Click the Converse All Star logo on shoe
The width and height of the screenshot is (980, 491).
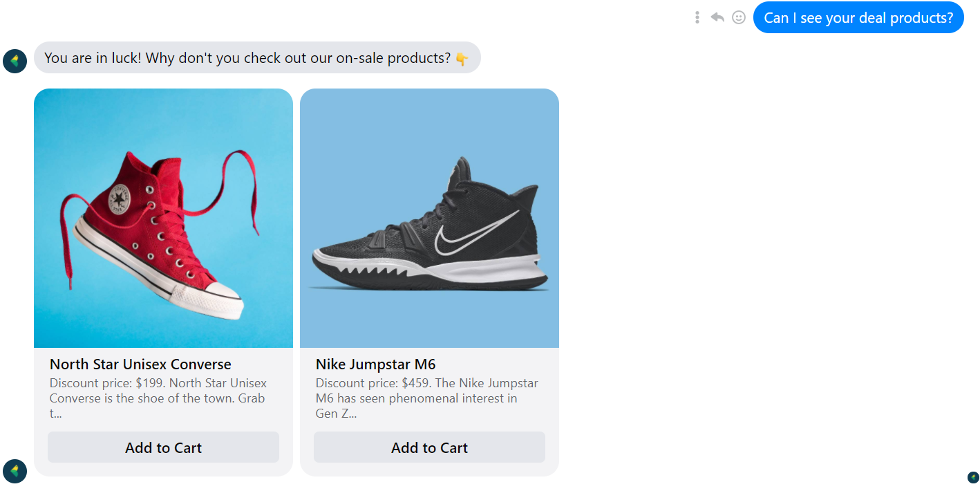(120, 200)
